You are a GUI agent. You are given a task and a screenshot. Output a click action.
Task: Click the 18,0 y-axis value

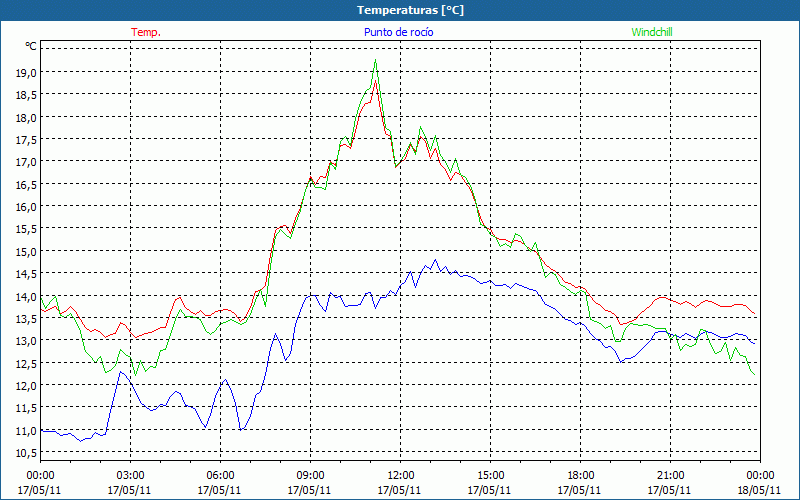27,117
